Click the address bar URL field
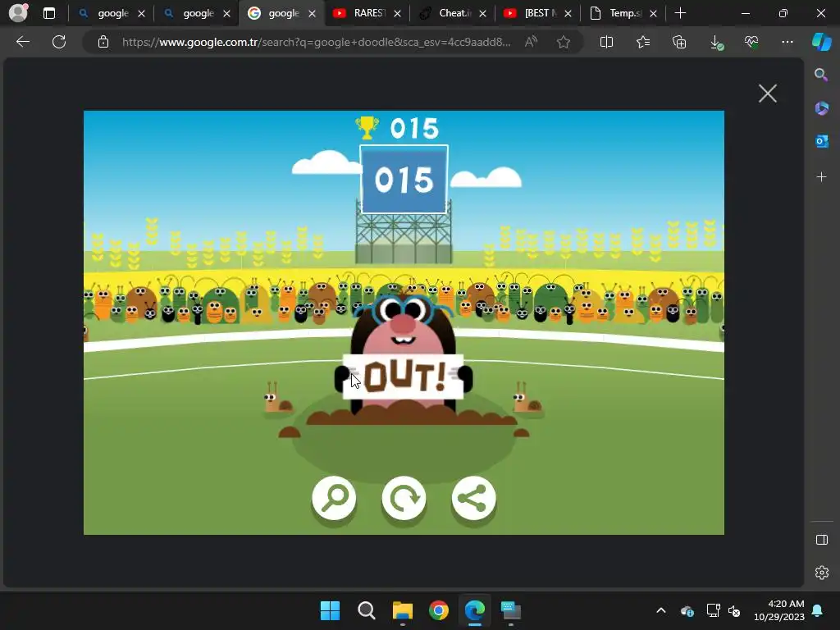840x630 pixels. pos(316,42)
